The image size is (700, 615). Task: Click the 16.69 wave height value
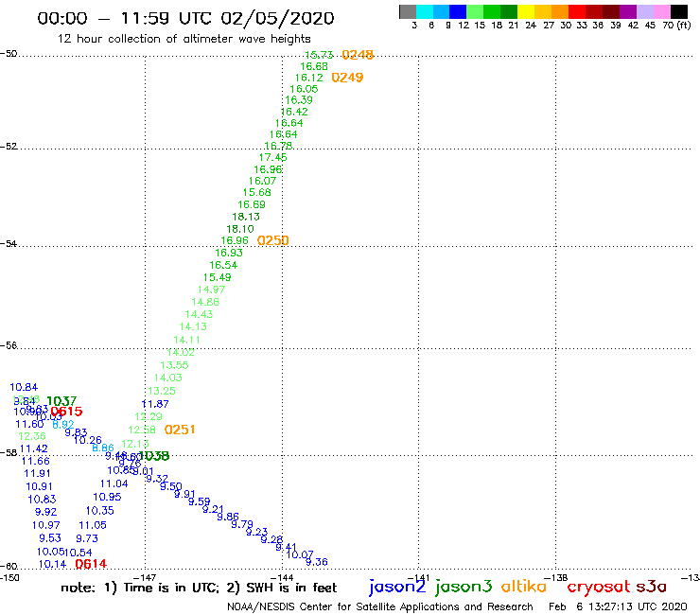[x=252, y=204]
